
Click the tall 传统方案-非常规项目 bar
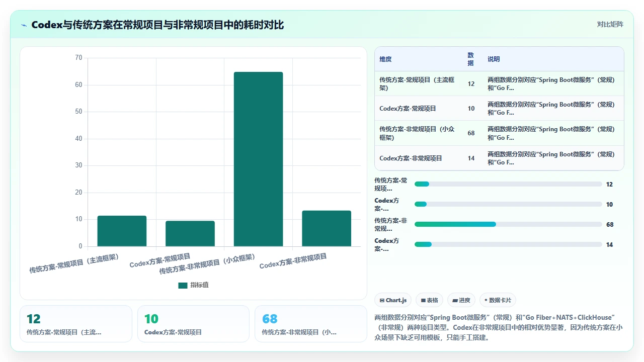258,159
